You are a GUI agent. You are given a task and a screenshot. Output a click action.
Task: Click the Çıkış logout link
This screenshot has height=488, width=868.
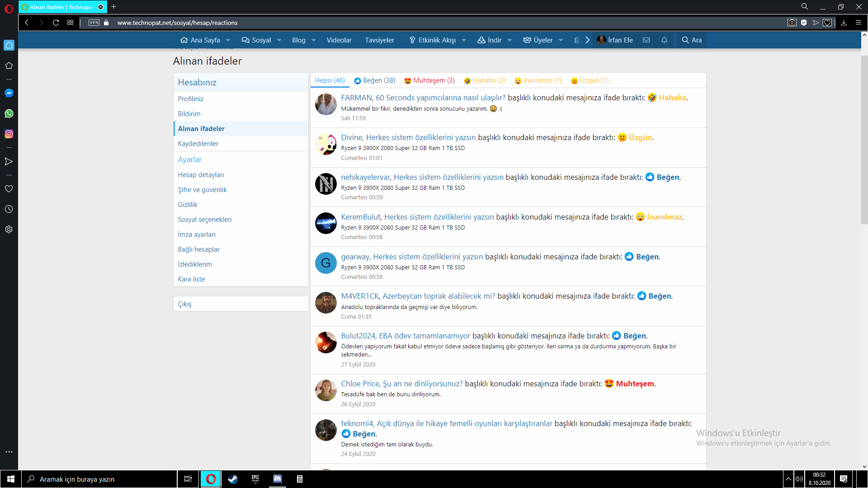click(184, 304)
